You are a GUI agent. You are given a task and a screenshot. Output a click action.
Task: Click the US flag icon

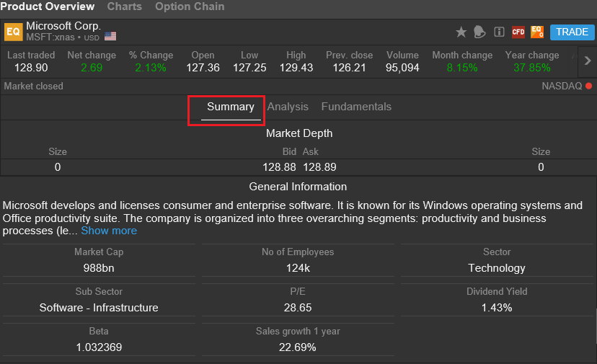[x=110, y=36]
